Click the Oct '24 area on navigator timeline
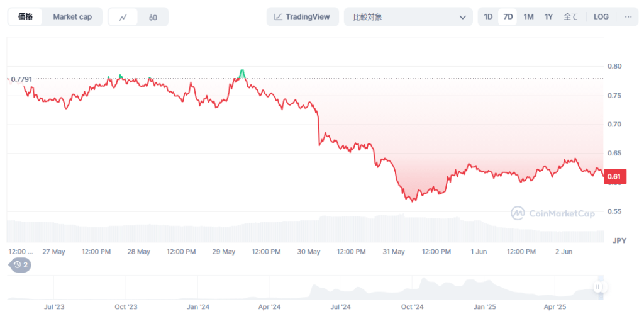 point(412,307)
